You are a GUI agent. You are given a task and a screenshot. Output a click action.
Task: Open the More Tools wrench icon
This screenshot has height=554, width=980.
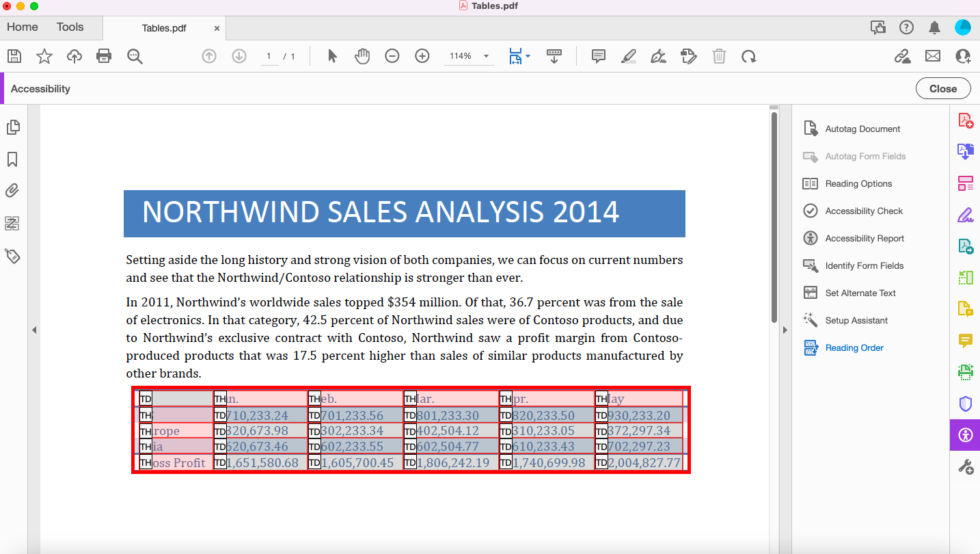click(966, 467)
